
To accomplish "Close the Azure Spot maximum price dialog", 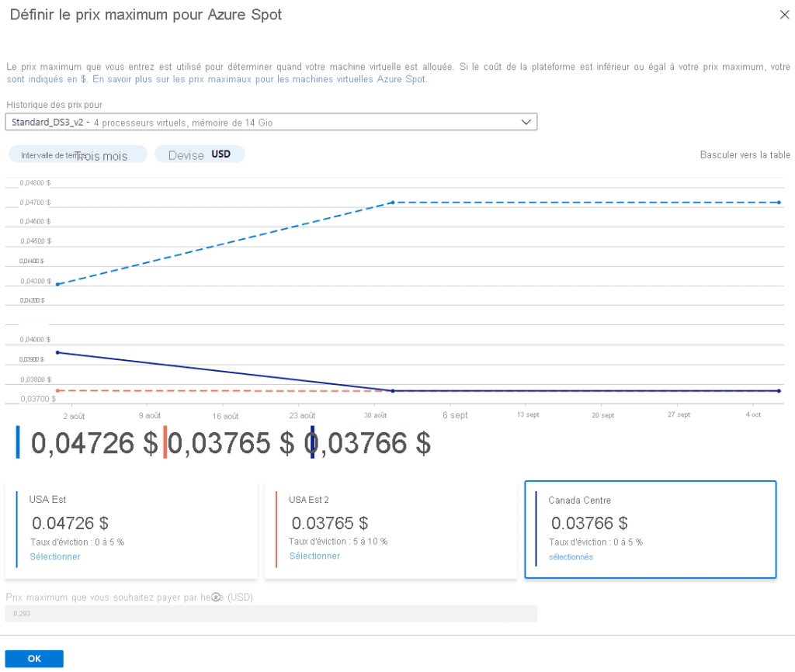I will [x=783, y=14].
